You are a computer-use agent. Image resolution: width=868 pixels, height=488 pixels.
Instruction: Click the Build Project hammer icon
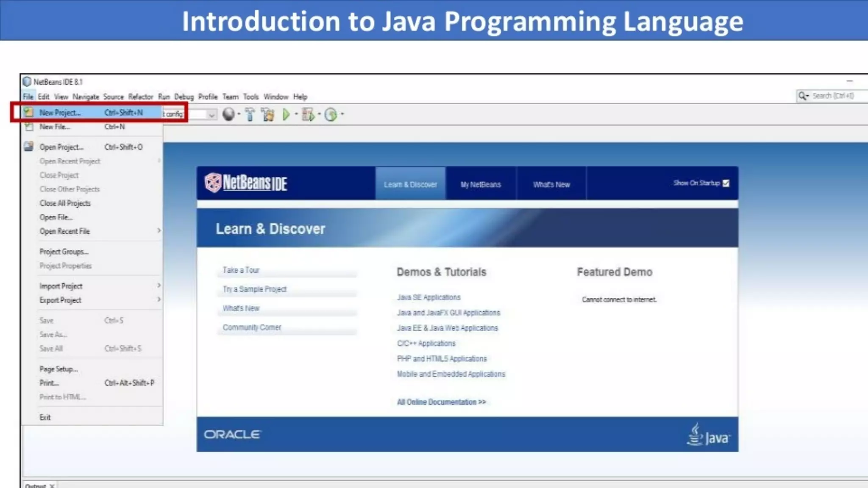[250, 114]
